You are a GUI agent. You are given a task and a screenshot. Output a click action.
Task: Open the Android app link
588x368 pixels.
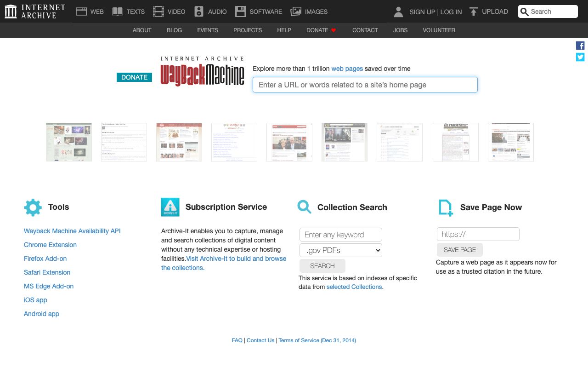click(41, 314)
